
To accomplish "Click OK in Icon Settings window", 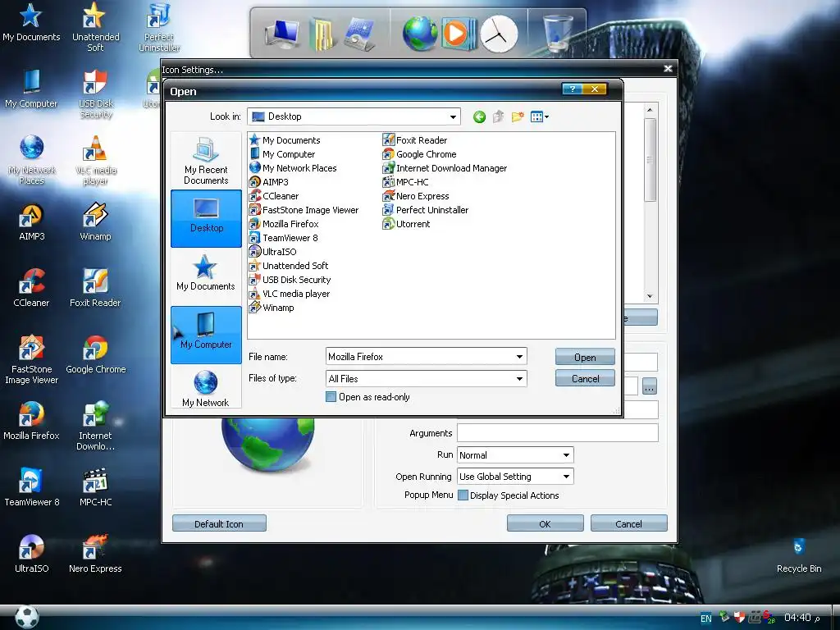I will pyautogui.click(x=546, y=523).
